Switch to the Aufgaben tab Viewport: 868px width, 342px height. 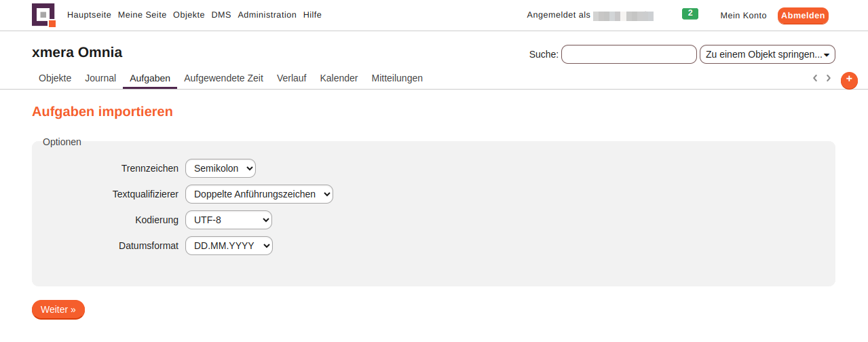(150, 78)
